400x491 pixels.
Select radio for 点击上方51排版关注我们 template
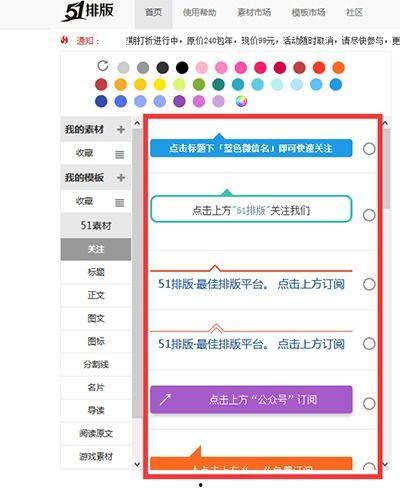pyautogui.click(x=369, y=215)
